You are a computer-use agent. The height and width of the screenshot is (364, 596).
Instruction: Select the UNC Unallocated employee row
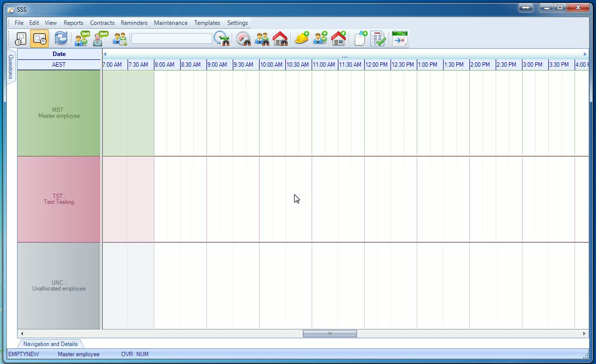[59, 286]
